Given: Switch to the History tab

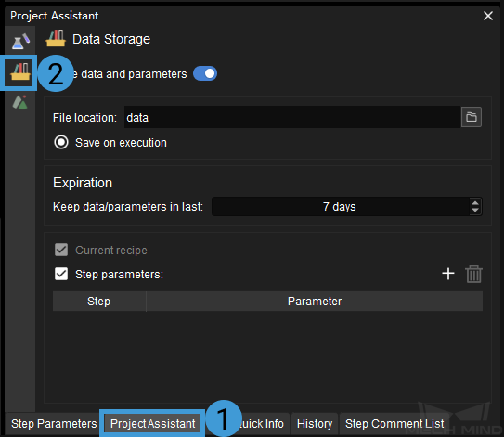Looking at the screenshot, I should click(x=315, y=423).
